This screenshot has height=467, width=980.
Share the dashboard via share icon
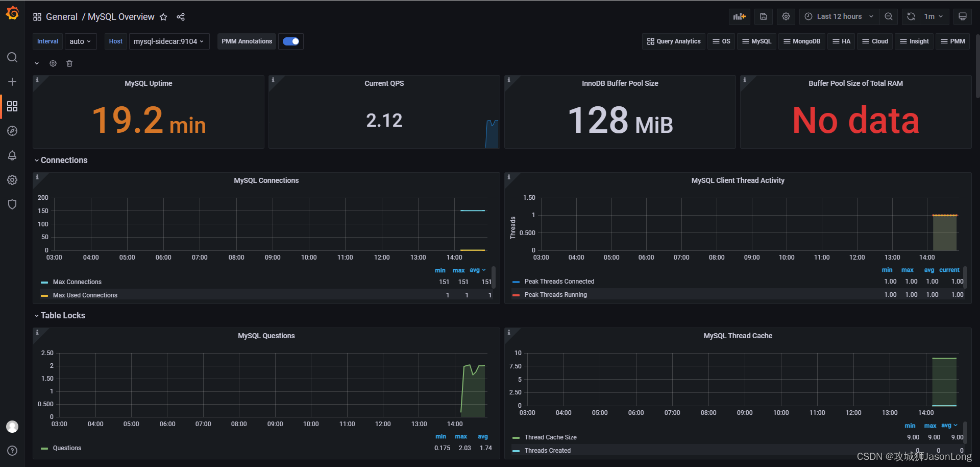[x=181, y=17]
